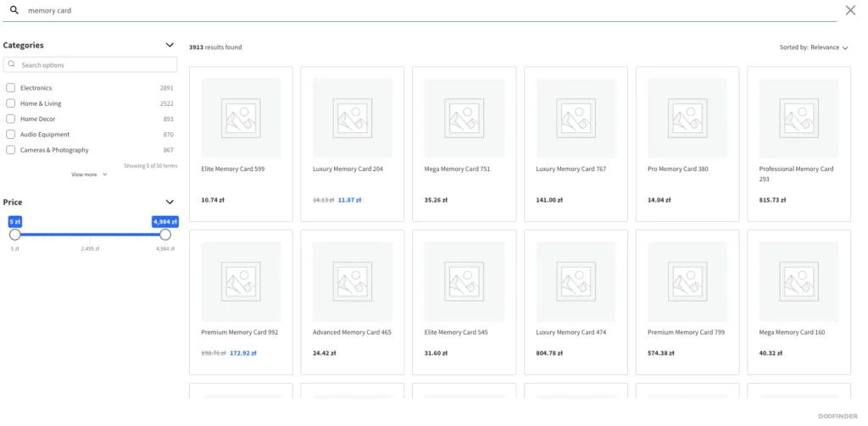Check the Home Decor category
This screenshot has width=868, height=426.
[10, 119]
